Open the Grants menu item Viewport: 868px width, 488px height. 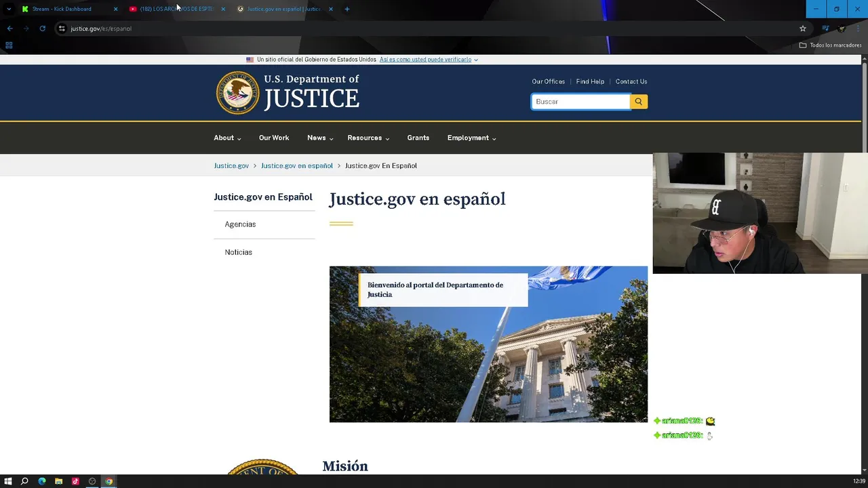point(418,138)
